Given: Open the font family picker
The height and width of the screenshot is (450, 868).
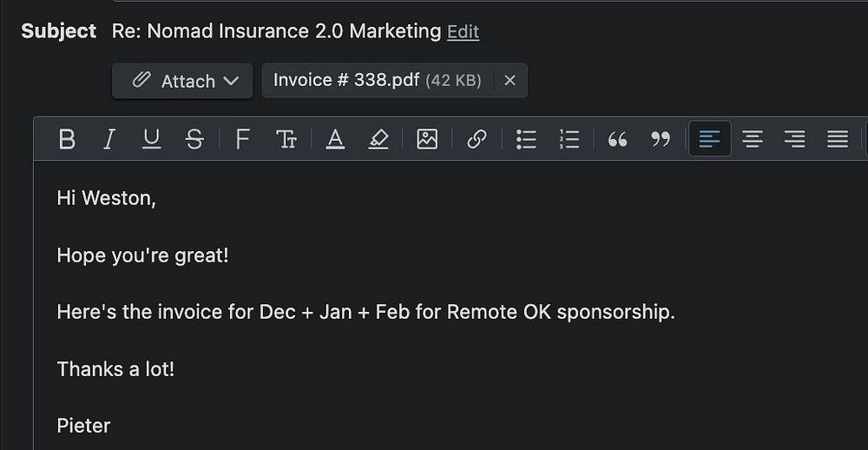Looking at the screenshot, I should click(x=243, y=139).
